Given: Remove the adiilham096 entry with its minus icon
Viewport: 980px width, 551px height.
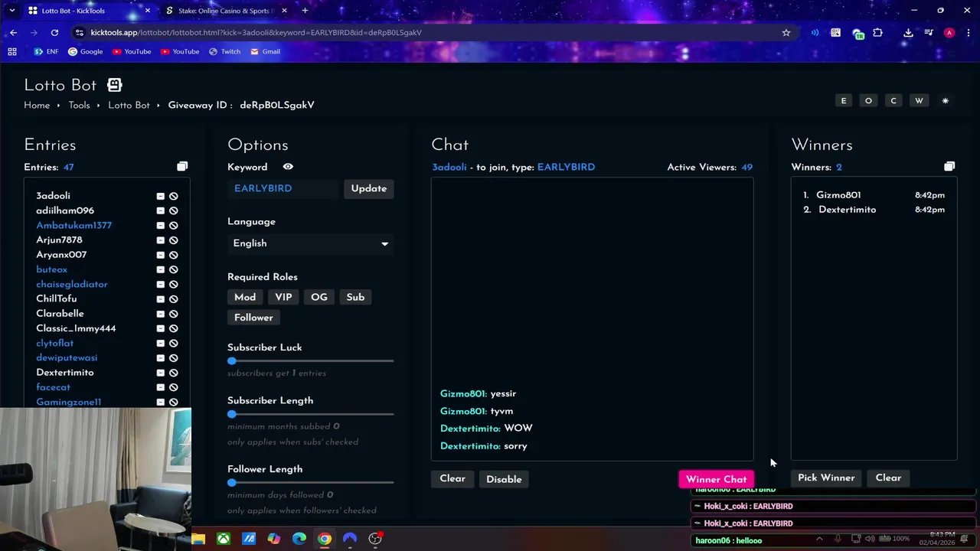Looking at the screenshot, I should pos(161,210).
